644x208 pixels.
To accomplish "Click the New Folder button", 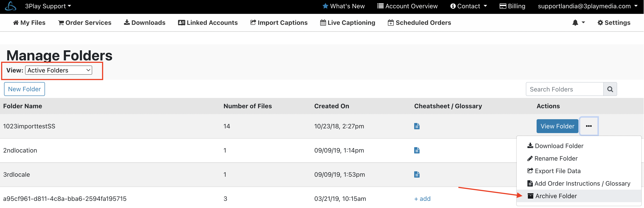I will coord(24,89).
